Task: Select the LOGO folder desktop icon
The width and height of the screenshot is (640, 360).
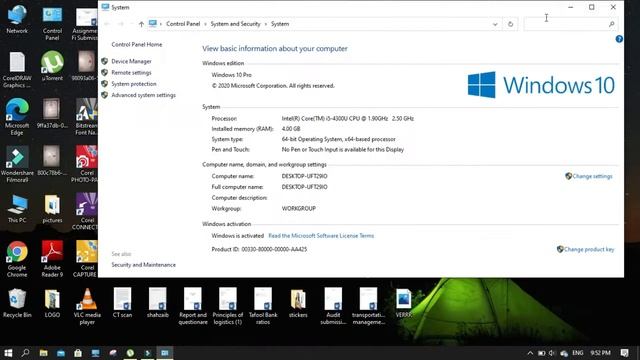Action: click(x=52, y=304)
